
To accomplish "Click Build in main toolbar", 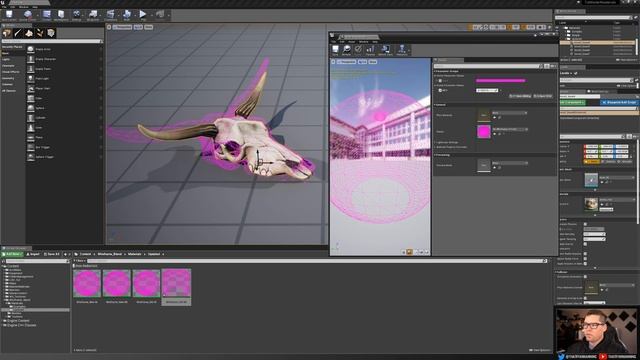I will pyautogui.click(x=127, y=15).
